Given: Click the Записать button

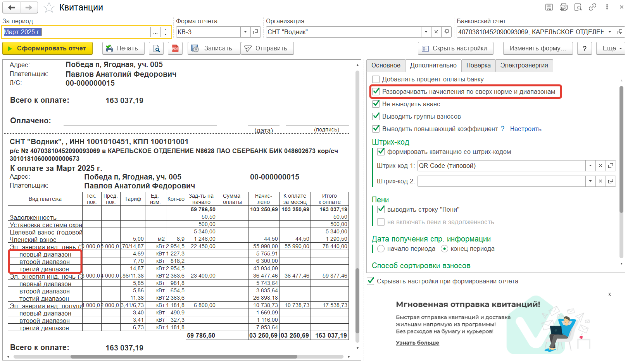Looking at the screenshot, I should coord(214,48).
